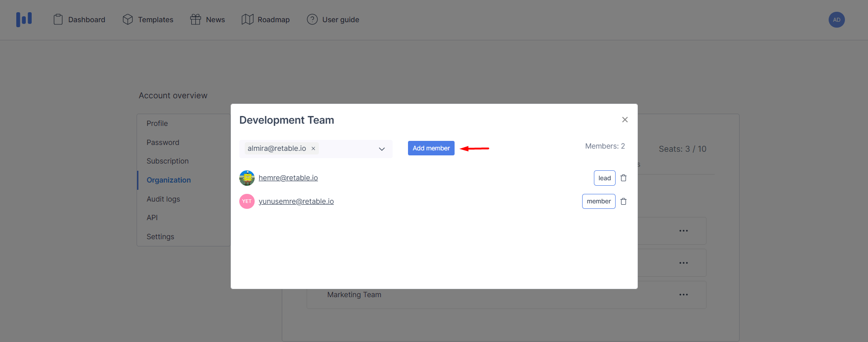The height and width of the screenshot is (342, 868).
Task: Change the member role for yunusemre
Action: (598, 201)
